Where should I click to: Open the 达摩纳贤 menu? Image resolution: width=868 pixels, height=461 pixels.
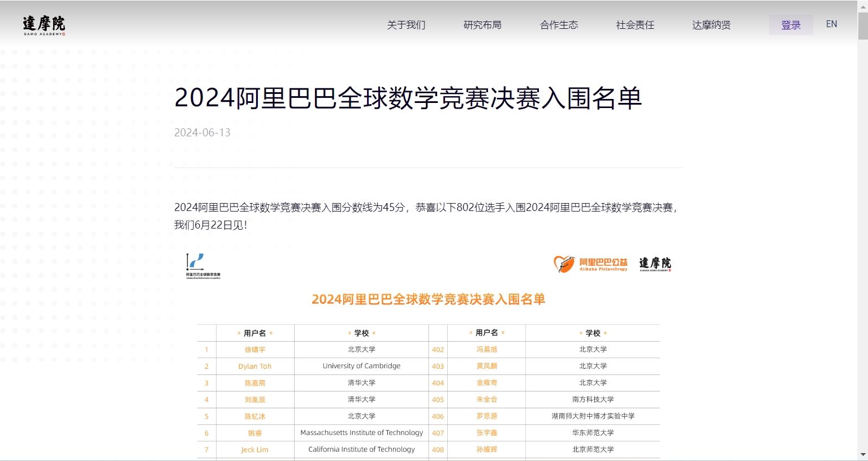[x=711, y=25]
